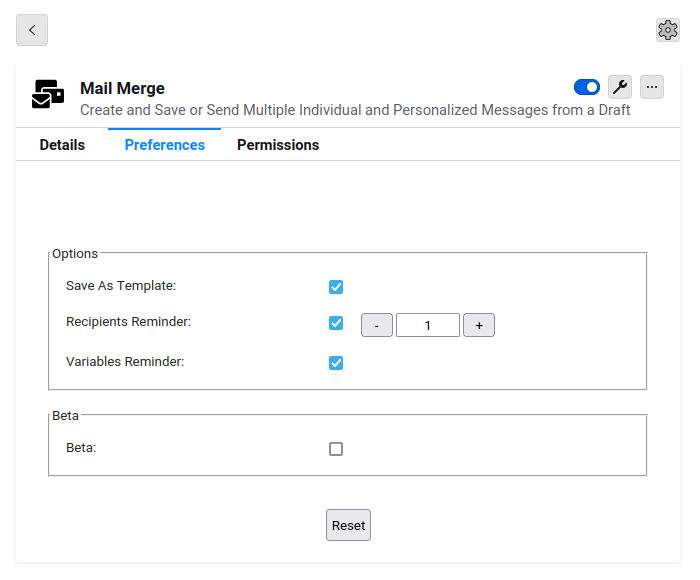Uncheck the Recipients Reminder checkbox
The width and height of the screenshot is (700, 580).
(336, 323)
